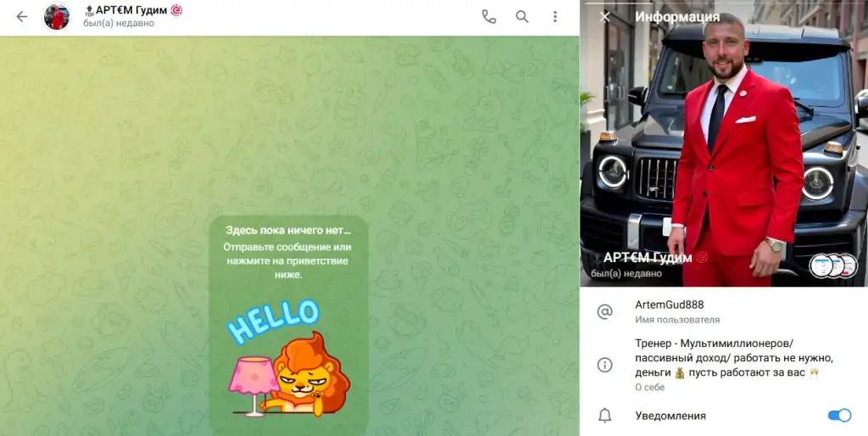Click the АРТ€М Гудим name in chat header
This screenshot has width=868, height=436.
pos(131,10)
